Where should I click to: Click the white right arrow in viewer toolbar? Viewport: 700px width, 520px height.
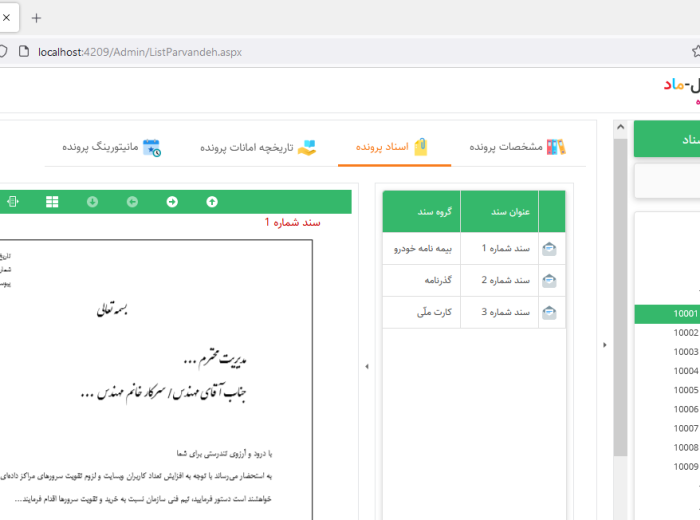(172, 202)
